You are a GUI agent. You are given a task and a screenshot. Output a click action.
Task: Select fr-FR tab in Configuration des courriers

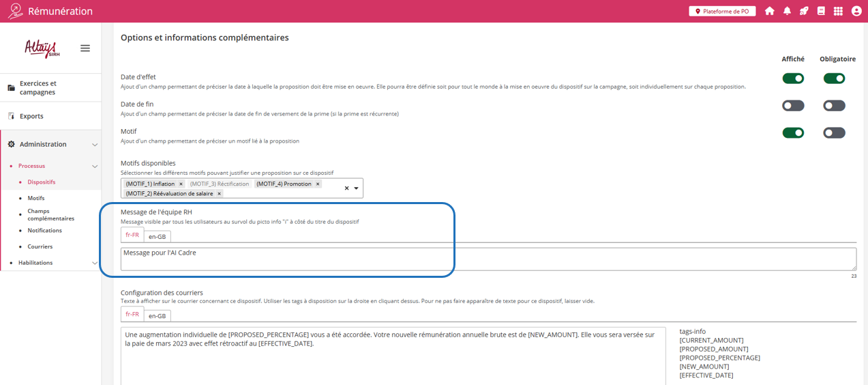[132, 315]
